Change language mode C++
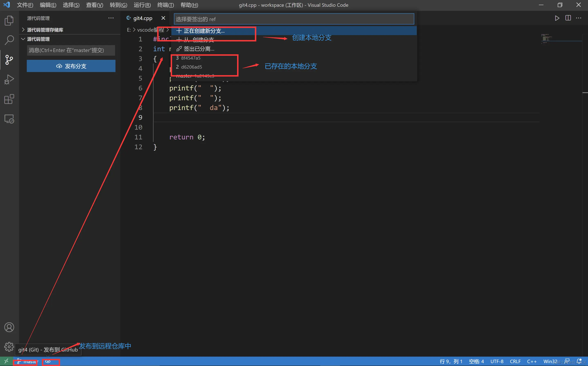The width and height of the screenshot is (588, 366). (532, 361)
